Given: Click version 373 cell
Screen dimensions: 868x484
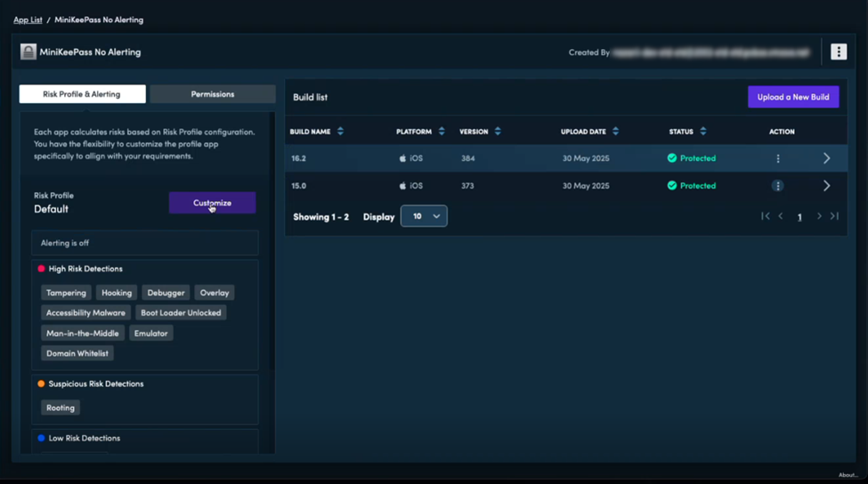Looking at the screenshot, I should [467, 186].
